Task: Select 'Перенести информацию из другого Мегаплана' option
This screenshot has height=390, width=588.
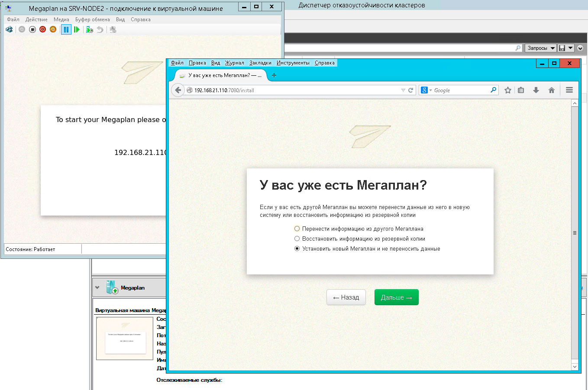Action: (297, 229)
